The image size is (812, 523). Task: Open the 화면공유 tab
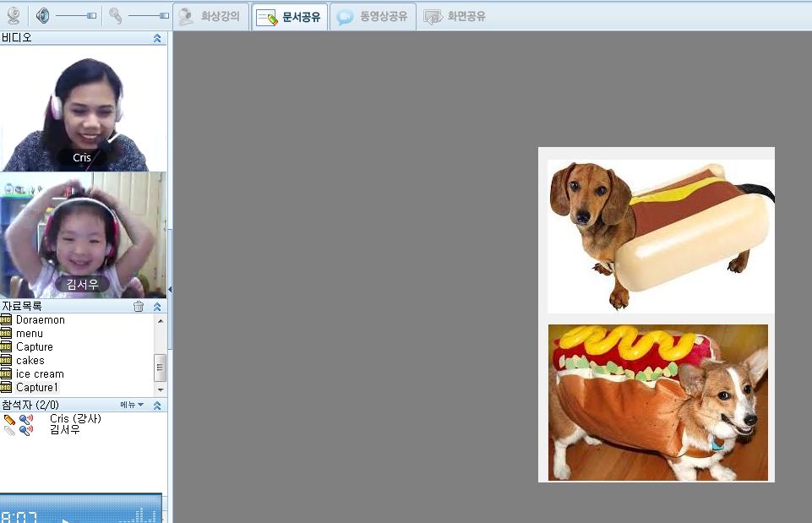(x=456, y=16)
